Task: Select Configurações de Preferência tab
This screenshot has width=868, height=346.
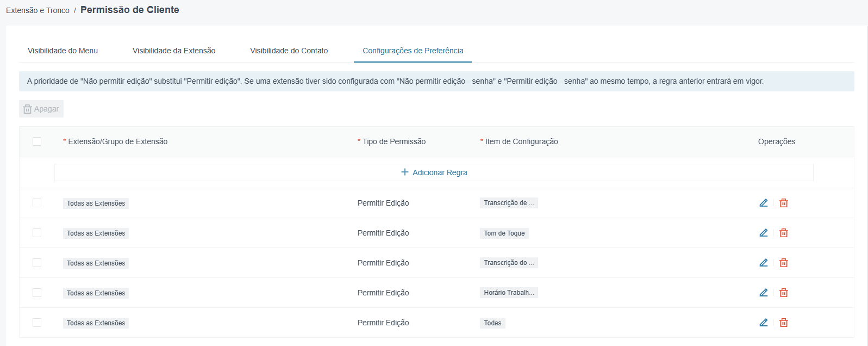Action: 413,51
